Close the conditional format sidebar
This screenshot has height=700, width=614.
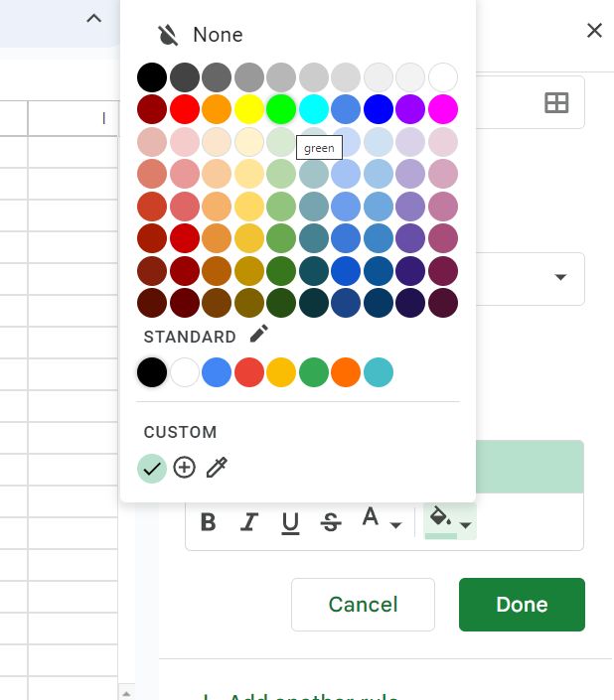[594, 31]
